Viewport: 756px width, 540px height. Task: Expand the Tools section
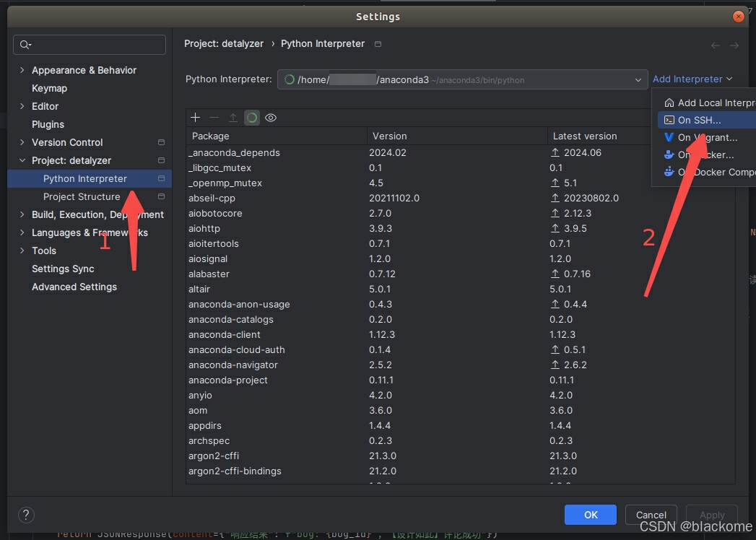(x=22, y=251)
